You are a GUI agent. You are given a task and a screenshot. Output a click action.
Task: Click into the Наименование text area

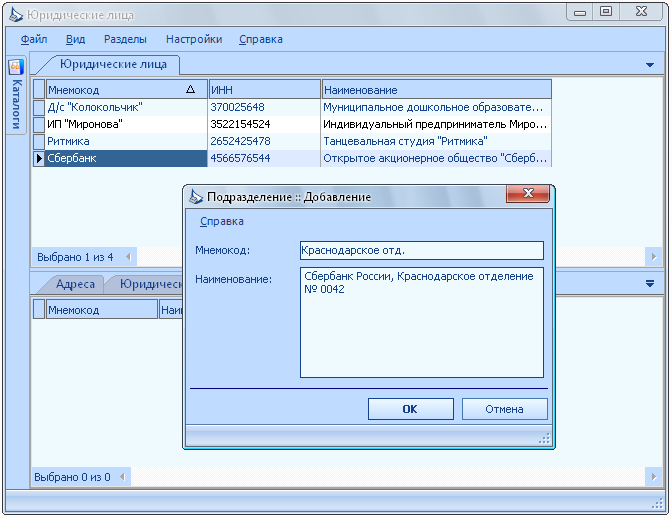tap(422, 322)
